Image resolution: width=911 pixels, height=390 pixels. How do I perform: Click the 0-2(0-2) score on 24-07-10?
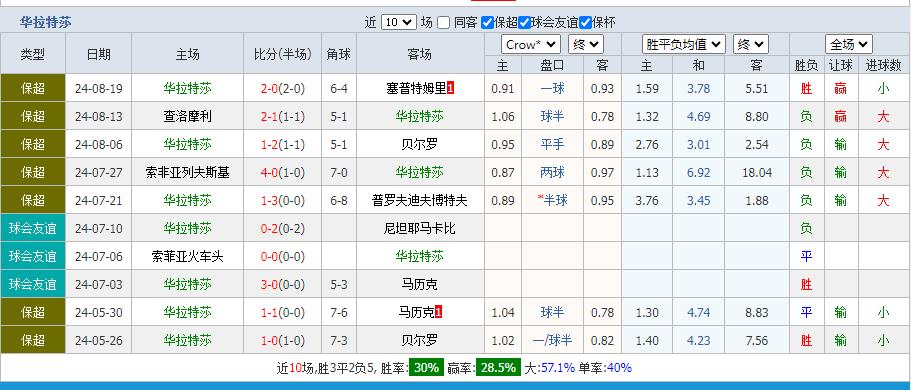(x=282, y=228)
